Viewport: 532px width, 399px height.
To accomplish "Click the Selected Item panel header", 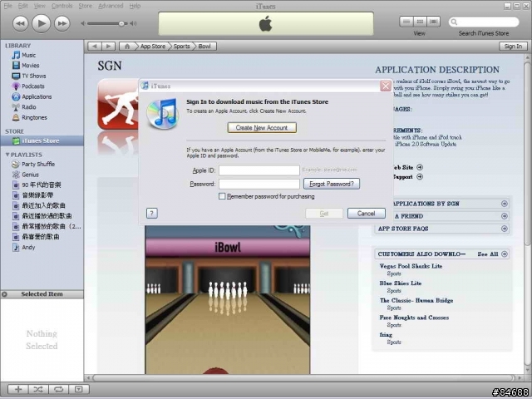I will [42, 294].
